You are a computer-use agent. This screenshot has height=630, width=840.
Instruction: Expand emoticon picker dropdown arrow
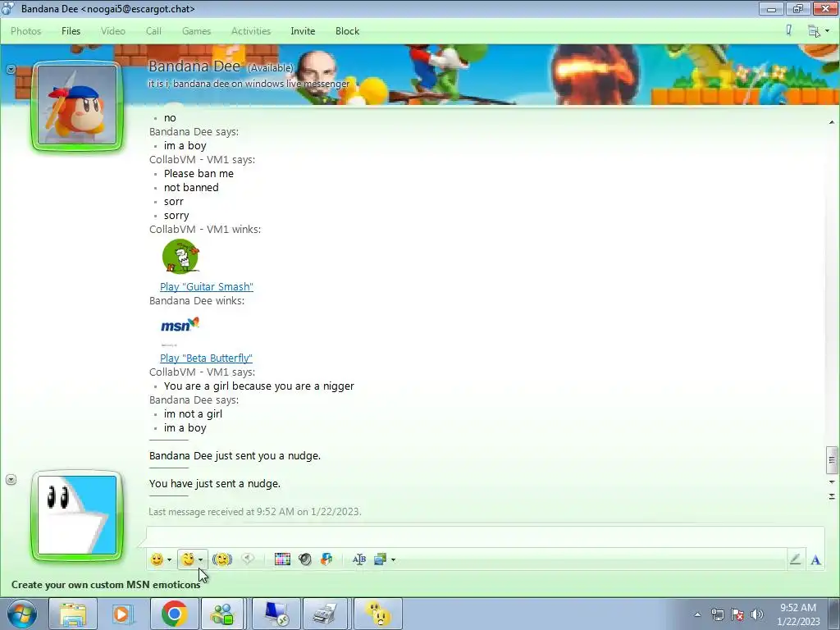click(169, 559)
